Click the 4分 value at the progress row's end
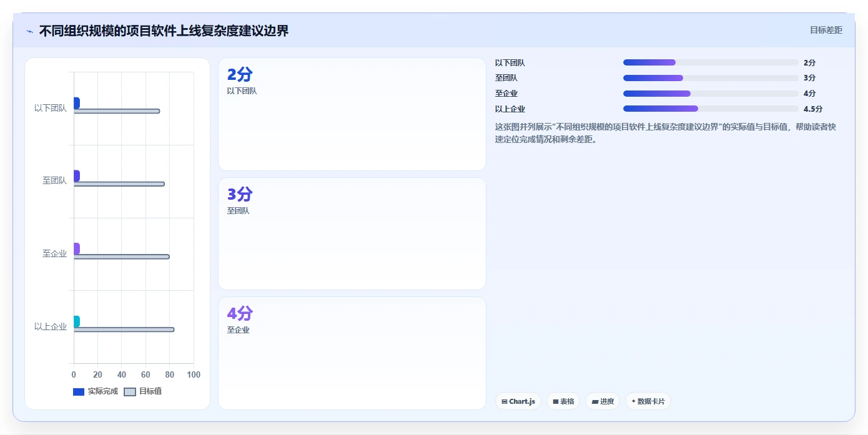This screenshot has height=435, width=868. tap(809, 94)
